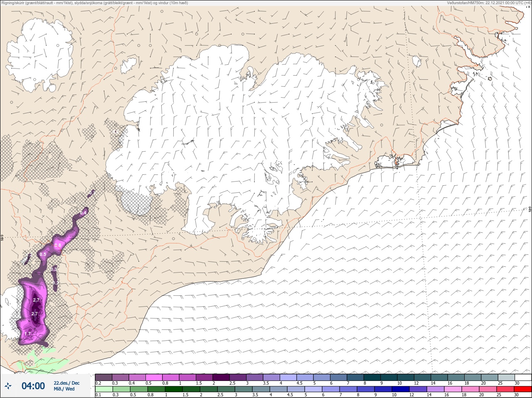Pick the white swatch after 30 on upper scale
Screen dimensions: 532x398
coord(523,377)
